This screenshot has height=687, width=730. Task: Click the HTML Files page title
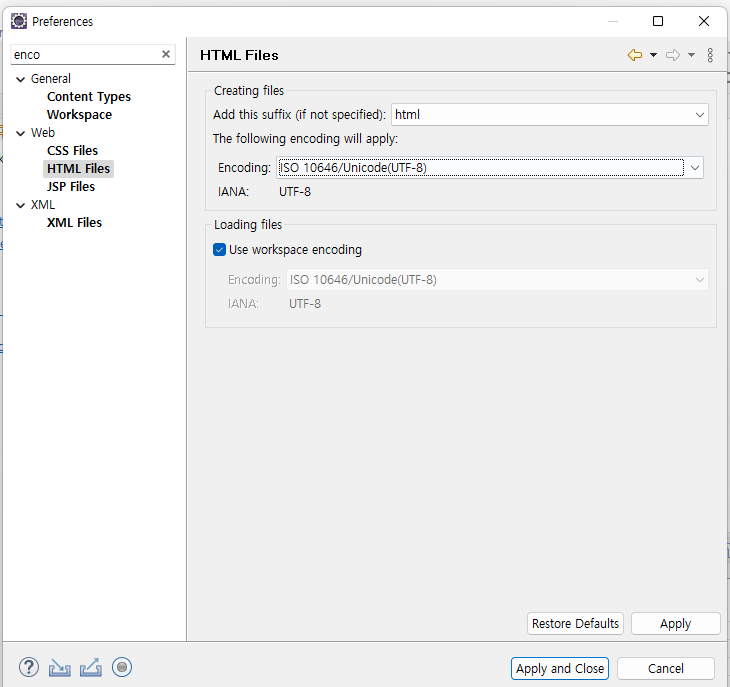click(x=239, y=55)
